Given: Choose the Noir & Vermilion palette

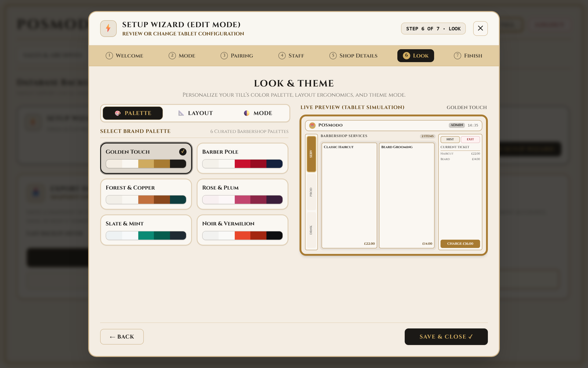Looking at the screenshot, I should pos(243,230).
